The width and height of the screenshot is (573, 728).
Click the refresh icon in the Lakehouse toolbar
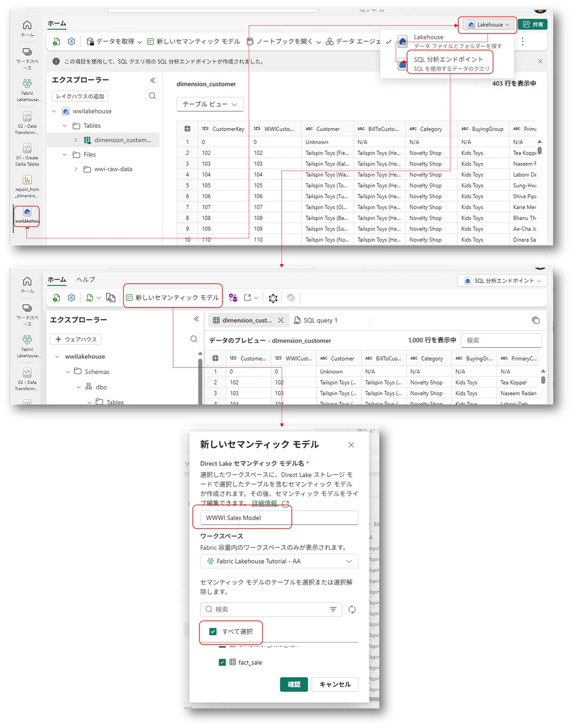(x=56, y=42)
